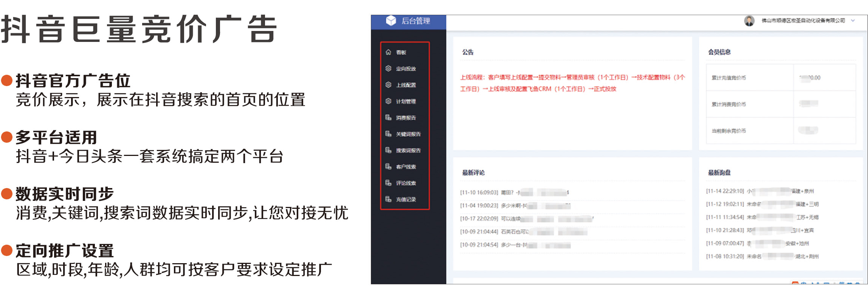Click the red 上线流程 announcement text
Image resolution: width=868 pixels, height=293 pixels.
click(x=572, y=83)
